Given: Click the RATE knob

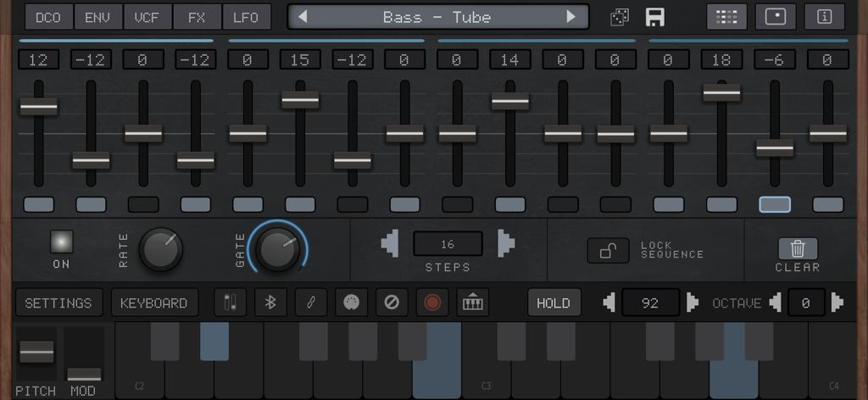Looking at the screenshot, I should (160, 249).
